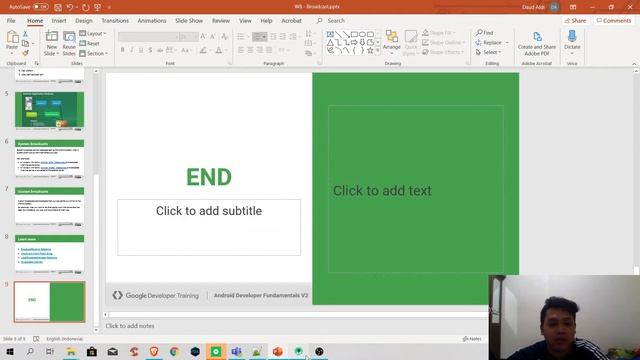640x360 pixels.
Task: Open the Reuse Slides tool
Action: tap(69, 43)
